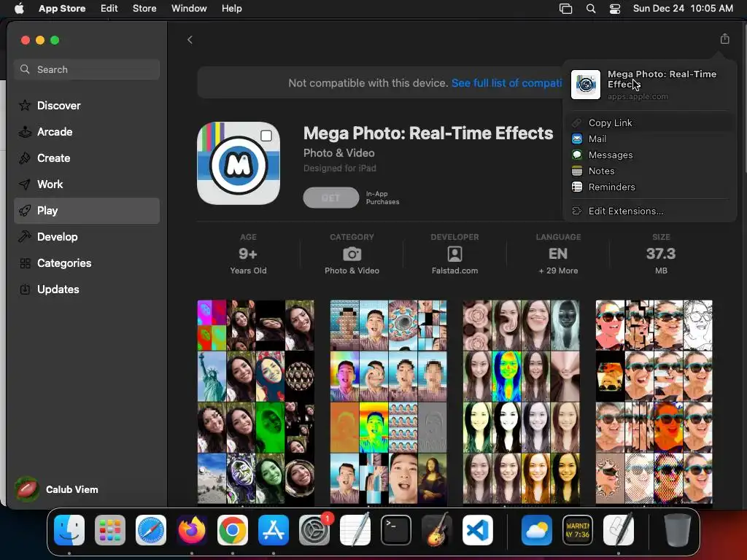
Task: Open Trash in the Dock
Action: pyautogui.click(x=678, y=530)
